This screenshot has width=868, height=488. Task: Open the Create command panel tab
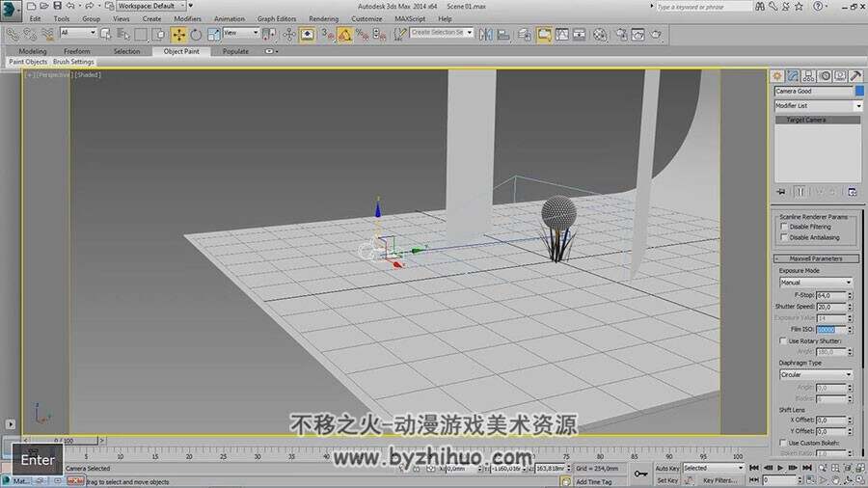click(x=777, y=76)
